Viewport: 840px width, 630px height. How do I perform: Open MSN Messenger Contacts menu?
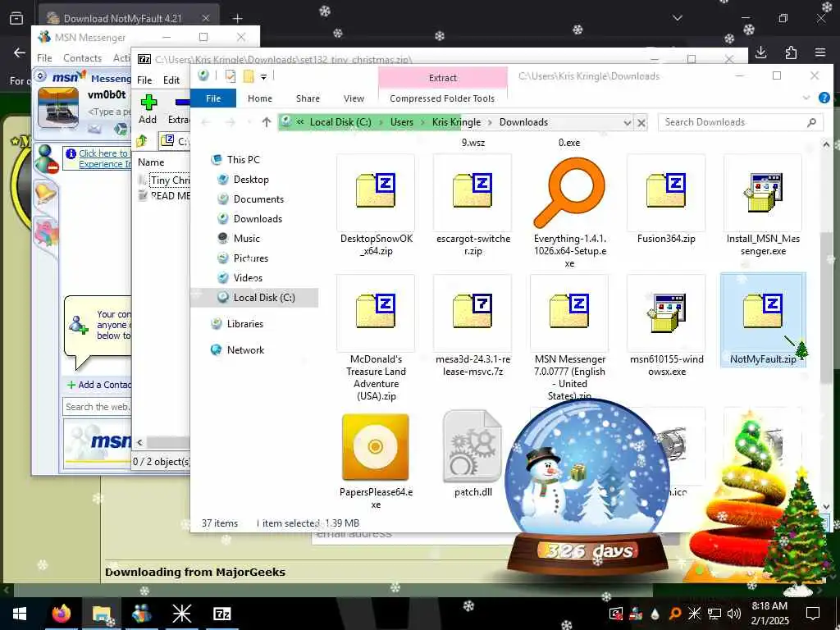[x=83, y=58]
